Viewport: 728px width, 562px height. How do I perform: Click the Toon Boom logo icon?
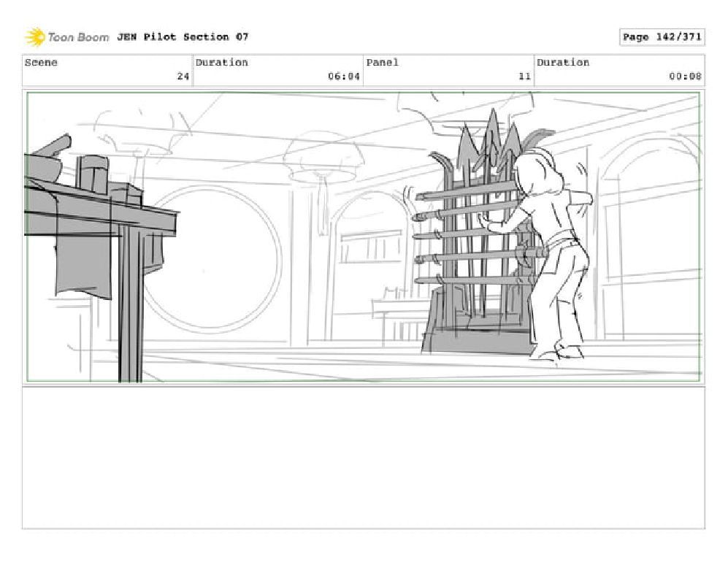(x=35, y=37)
